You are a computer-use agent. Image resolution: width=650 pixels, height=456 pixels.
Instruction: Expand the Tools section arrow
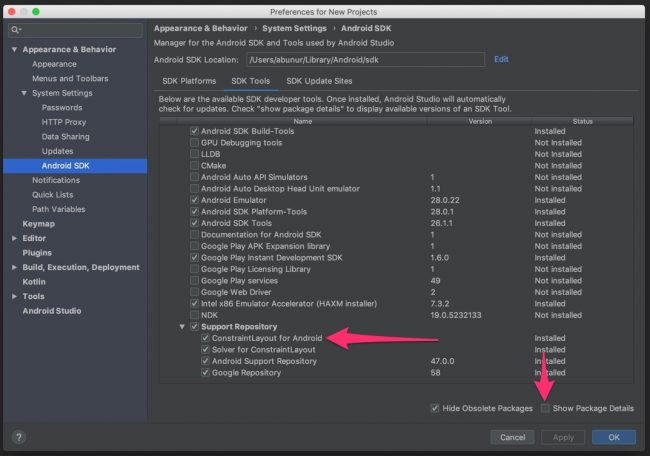pyautogui.click(x=15, y=296)
